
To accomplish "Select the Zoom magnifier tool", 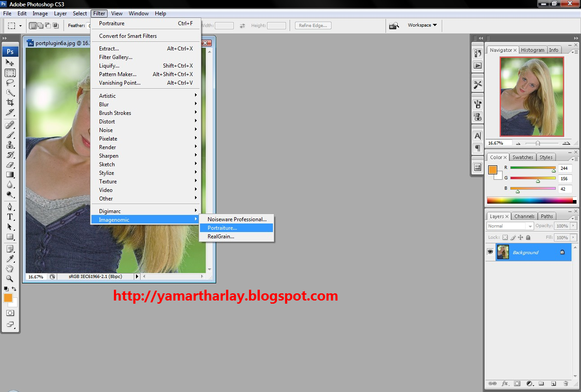I will [x=10, y=278].
